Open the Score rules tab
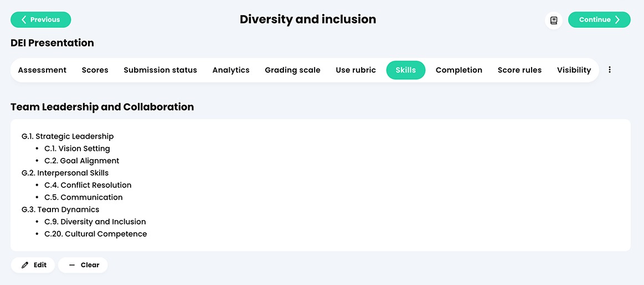The image size is (644, 285). pos(519,70)
